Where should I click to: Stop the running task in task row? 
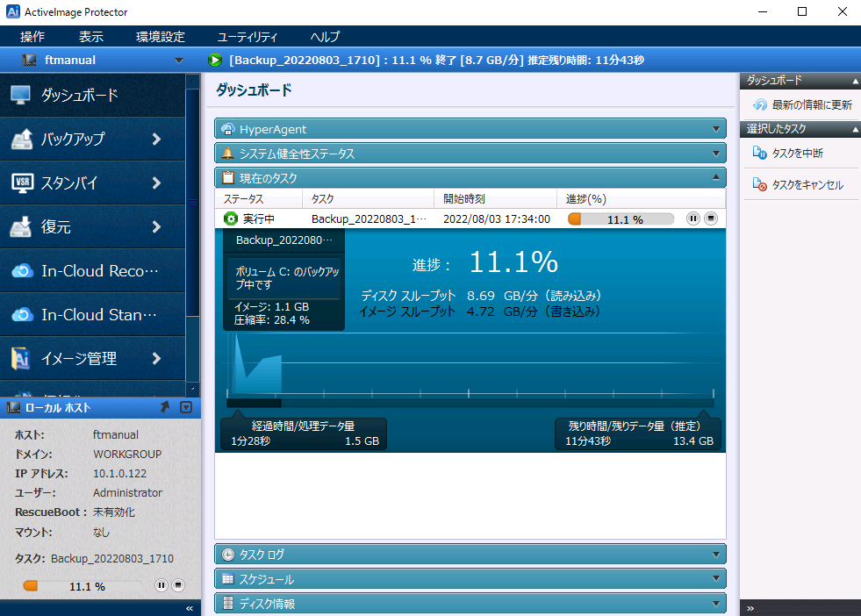pos(711,218)
